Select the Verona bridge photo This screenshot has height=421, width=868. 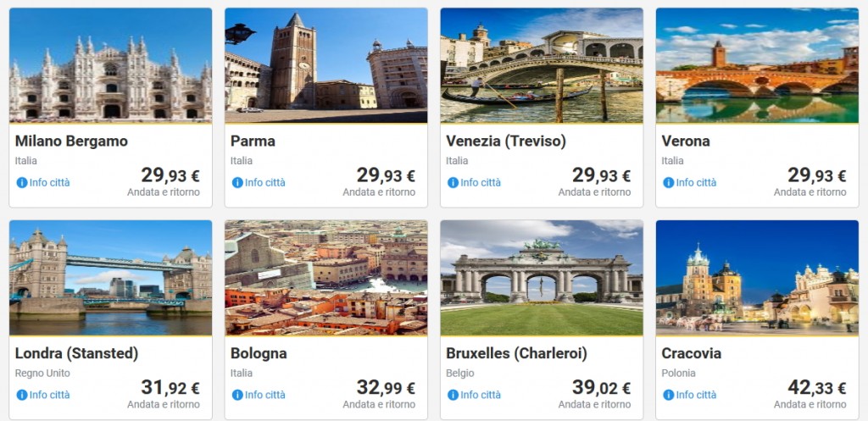tap(757, 65)
